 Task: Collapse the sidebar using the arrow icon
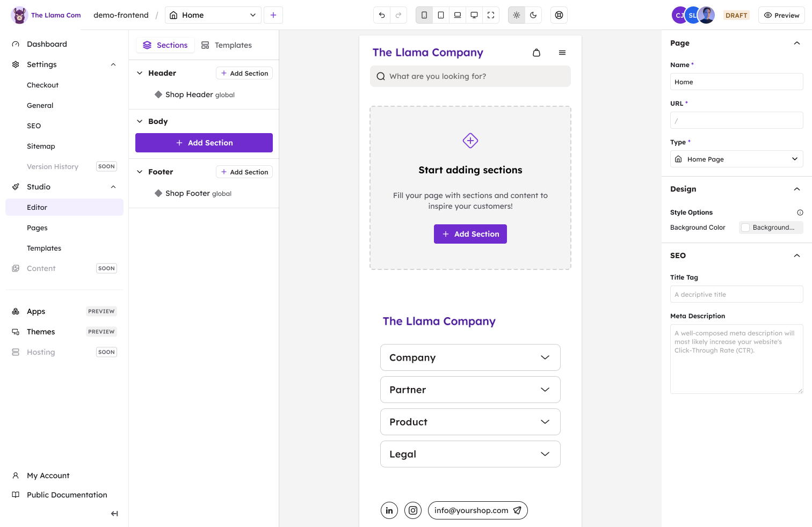pos(114,514)
